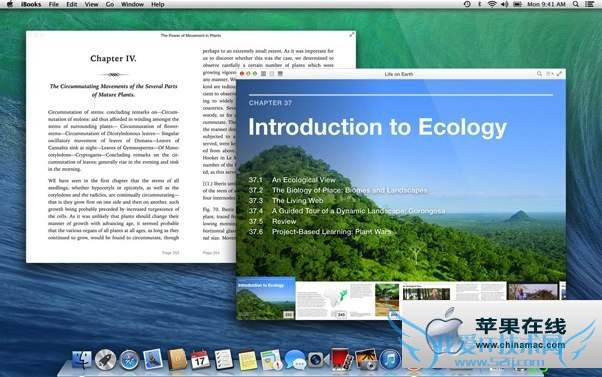
Task: Click the Time Machine menu bar icon
Action: tap(467, 4)
